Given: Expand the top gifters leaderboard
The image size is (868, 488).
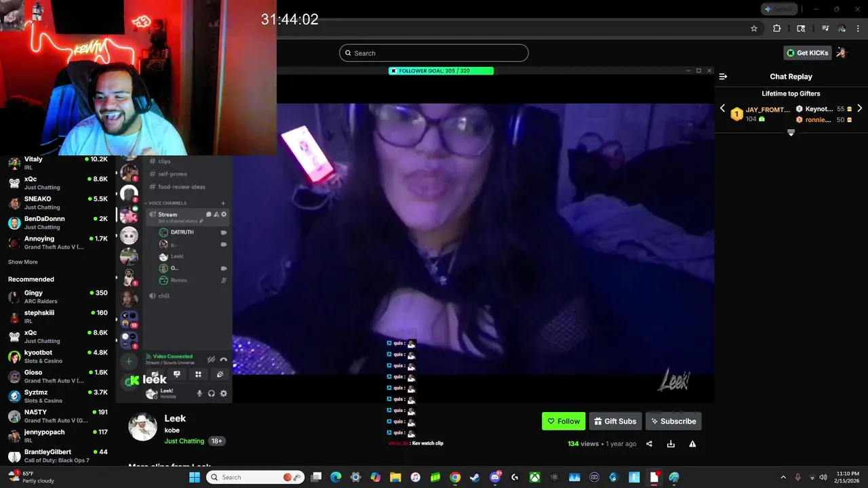Looking at the screenshot, I should coord(791,133).
